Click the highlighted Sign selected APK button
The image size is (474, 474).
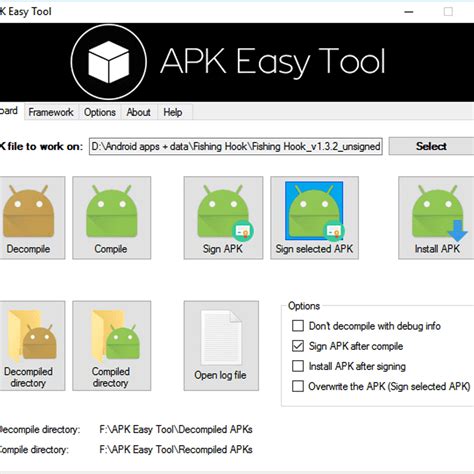(314, 218)
